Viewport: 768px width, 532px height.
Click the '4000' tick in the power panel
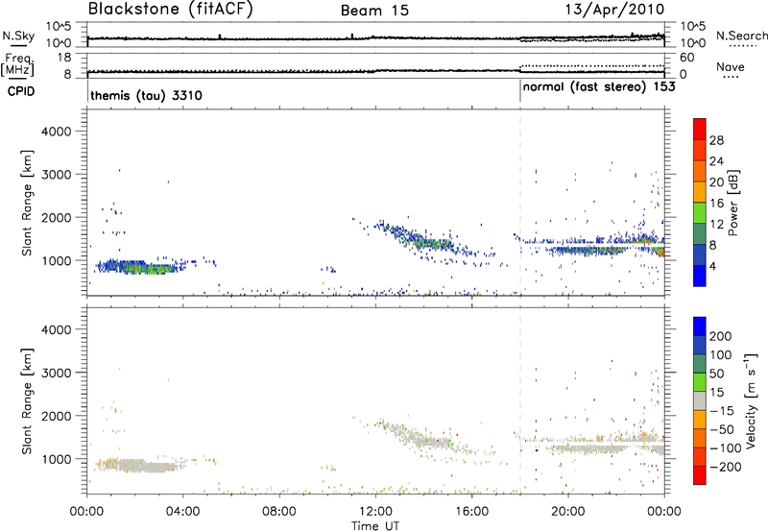[56, 132]
